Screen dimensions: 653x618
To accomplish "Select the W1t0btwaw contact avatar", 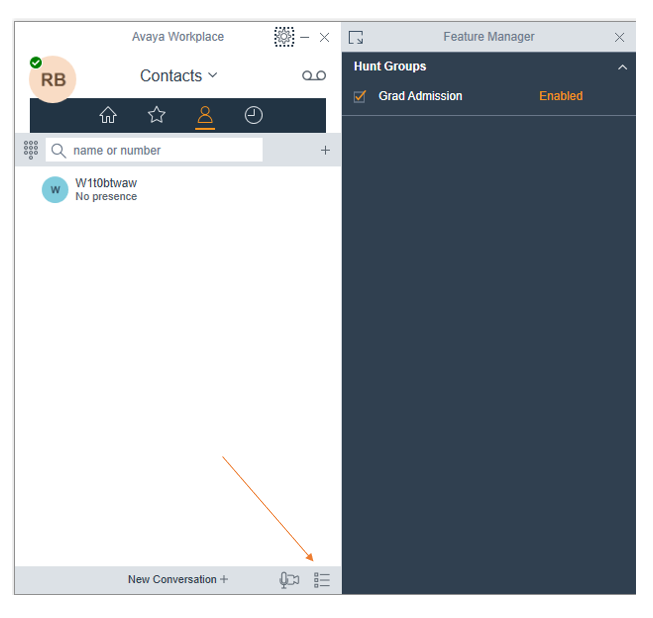I will pyautogui.click(x=55, y=190).
